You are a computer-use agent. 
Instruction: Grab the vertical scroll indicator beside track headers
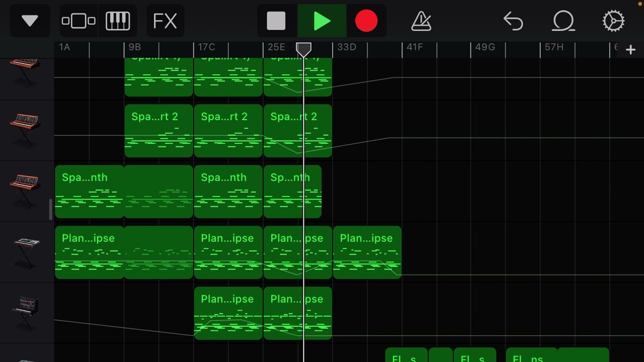point(50,210)
